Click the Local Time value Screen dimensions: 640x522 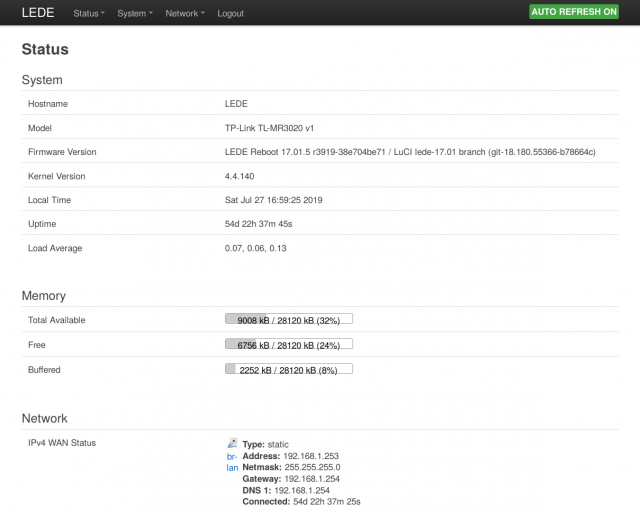[273, 200]
